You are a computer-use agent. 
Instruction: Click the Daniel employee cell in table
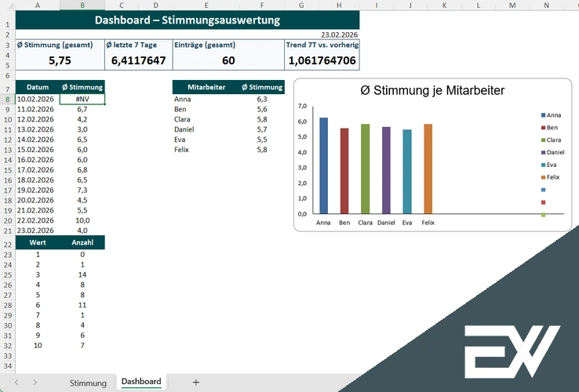point(206,129)
